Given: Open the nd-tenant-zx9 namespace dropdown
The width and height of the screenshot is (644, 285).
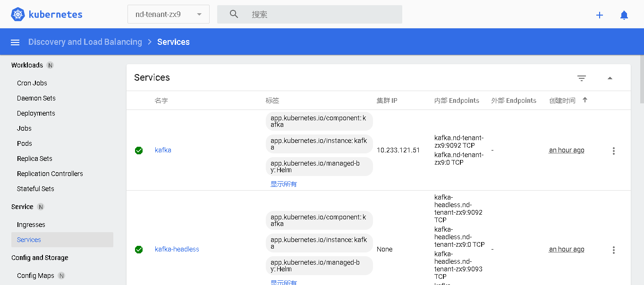Looking at the screenshot, I should pyautogui.click(x=169, y=14).
